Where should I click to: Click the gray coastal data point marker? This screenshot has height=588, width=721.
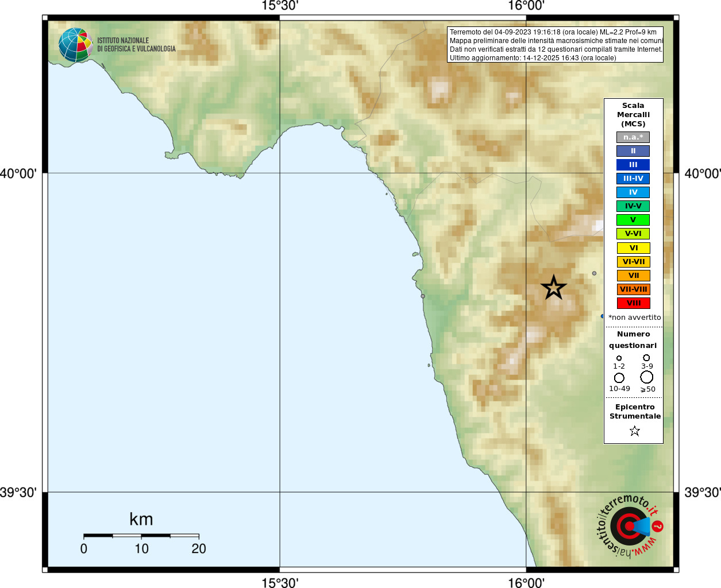tap(423, 296)
